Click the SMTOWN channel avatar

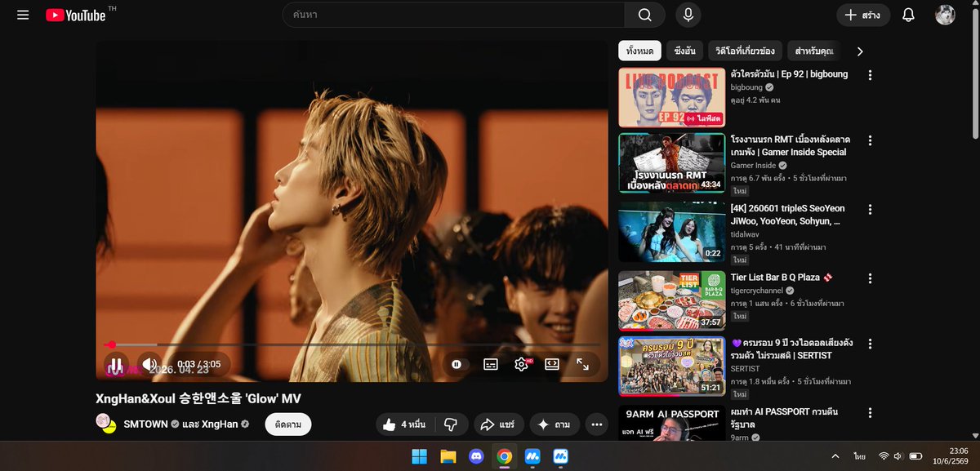tap(105, 423)
